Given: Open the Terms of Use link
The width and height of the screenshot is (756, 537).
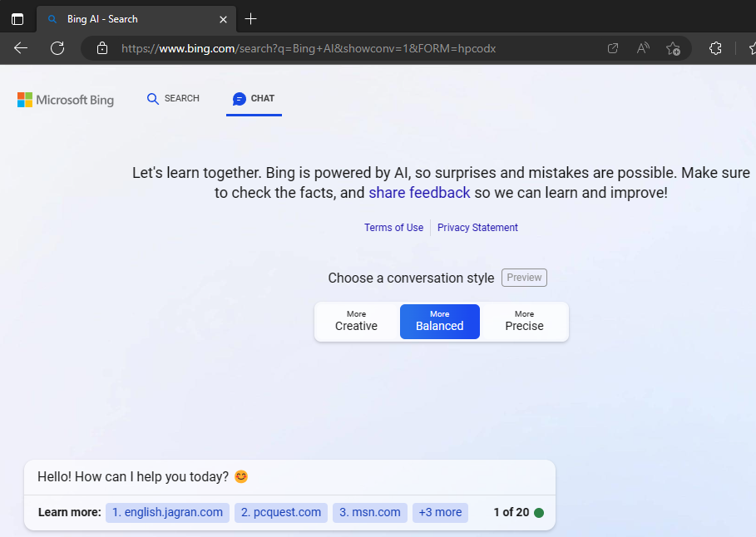Looking at the screenshot, I should click(x=394, y=228).
